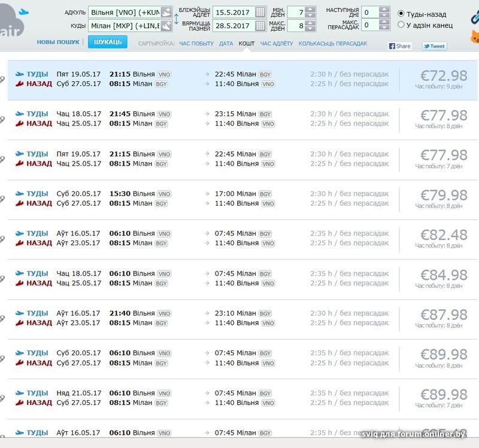
Task: Decrease the Макс. дзён value with down arrow
Action: 310,28
